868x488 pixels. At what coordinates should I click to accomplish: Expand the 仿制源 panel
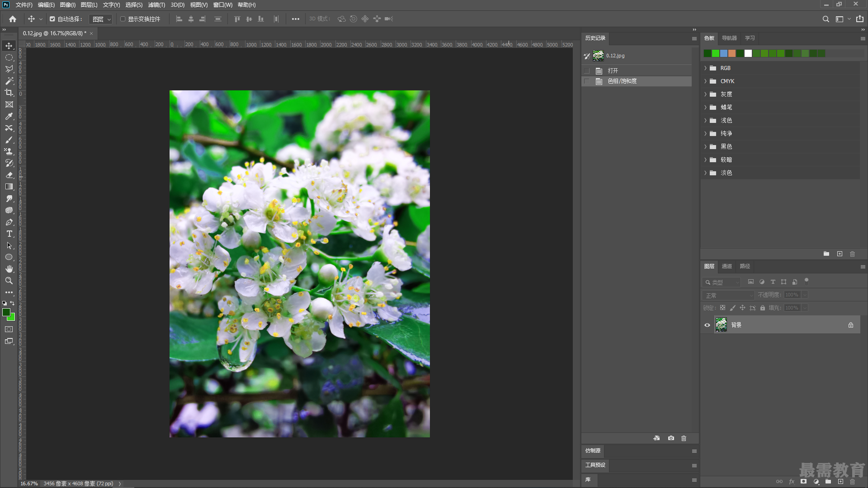pos(593,451)
